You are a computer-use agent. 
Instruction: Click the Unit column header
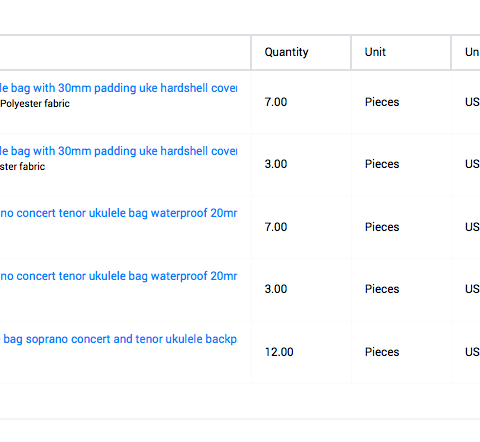(375, 52)
